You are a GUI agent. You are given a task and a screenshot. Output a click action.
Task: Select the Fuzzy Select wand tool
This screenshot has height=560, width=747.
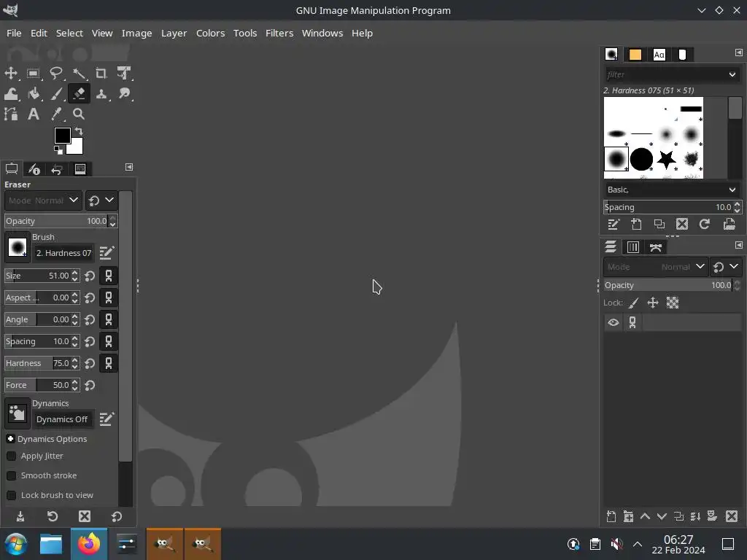[79, 74]
